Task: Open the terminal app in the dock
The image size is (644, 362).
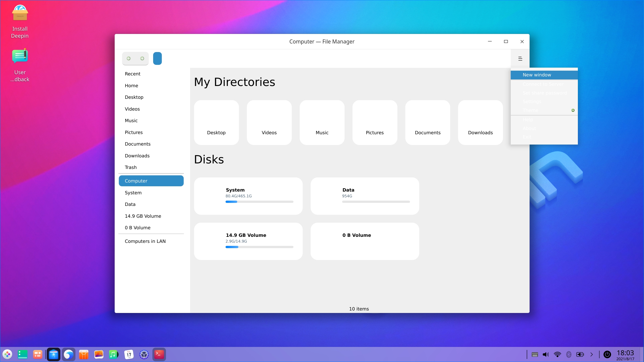Action: [159, 354]
